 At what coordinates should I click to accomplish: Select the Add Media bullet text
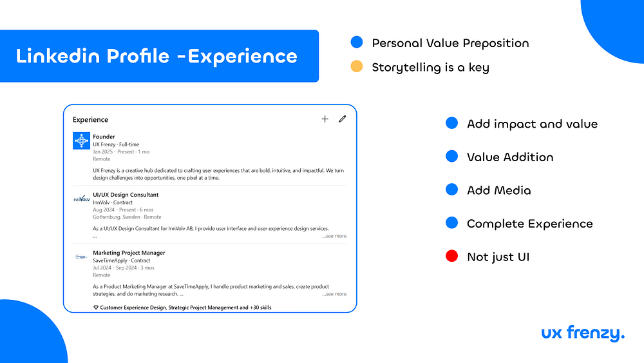pyautogui.click(x=499, y=190)
